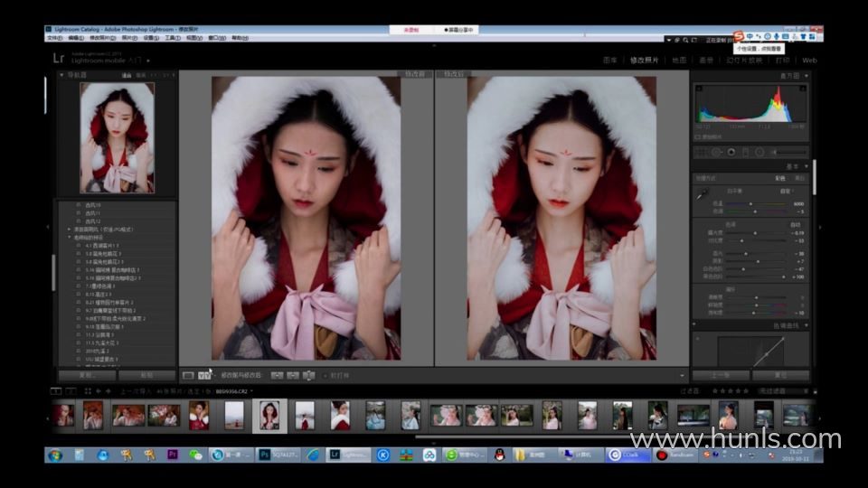Screen dimensions: 868x488
Task: Click the 自动 auto tone button
Action: point(796,225)
